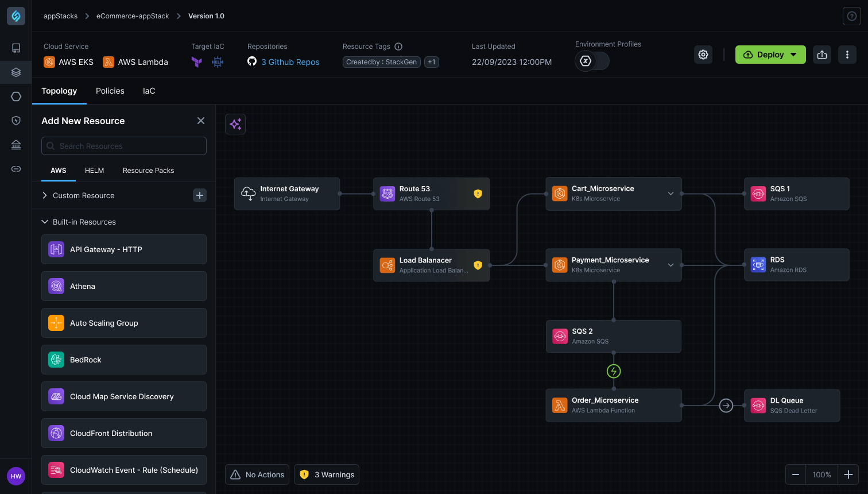The image size is (868, 494).
Task: Open the appStacks layers sidebar icon
Action: (x=16, y=72)
